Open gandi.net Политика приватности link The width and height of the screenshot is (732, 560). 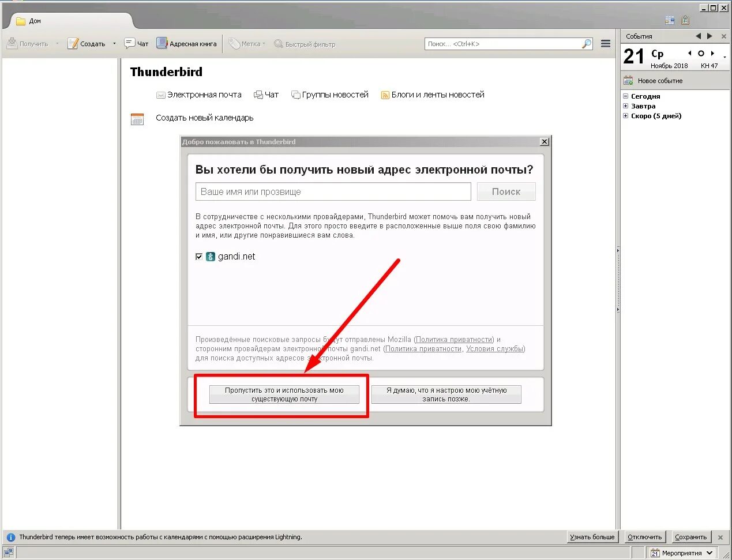click(x=423, y=349)
